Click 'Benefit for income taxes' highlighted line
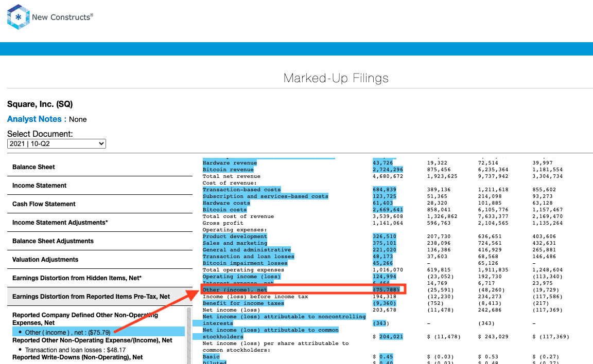Screen dimensions: 593x364 (x=243, y=303)
